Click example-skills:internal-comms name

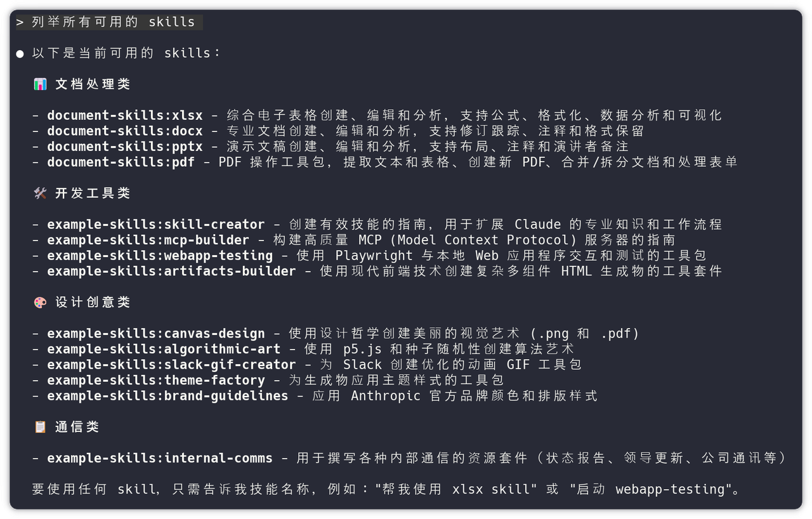[159, 458]
